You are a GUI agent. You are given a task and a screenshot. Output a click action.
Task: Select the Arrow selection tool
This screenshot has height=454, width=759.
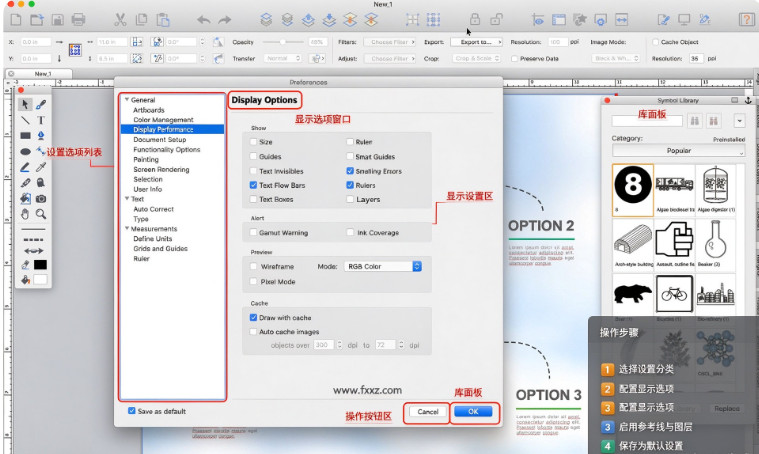point(25,105)
